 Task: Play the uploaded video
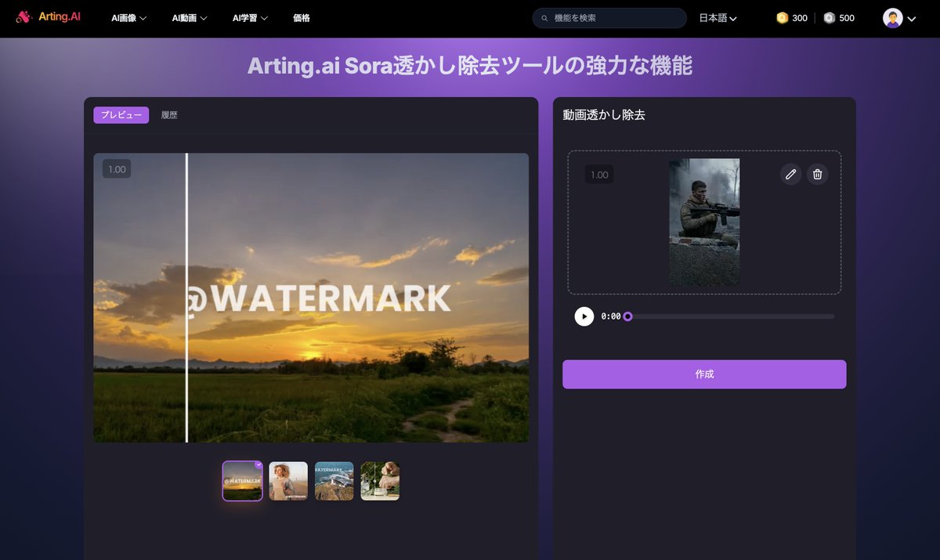(x=584, y=316)
